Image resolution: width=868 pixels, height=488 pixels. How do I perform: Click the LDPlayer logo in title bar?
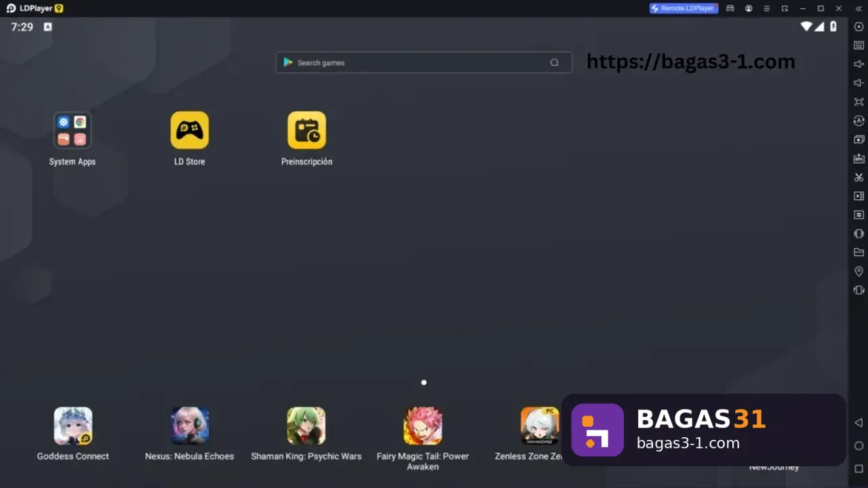(x=11, y=8)
